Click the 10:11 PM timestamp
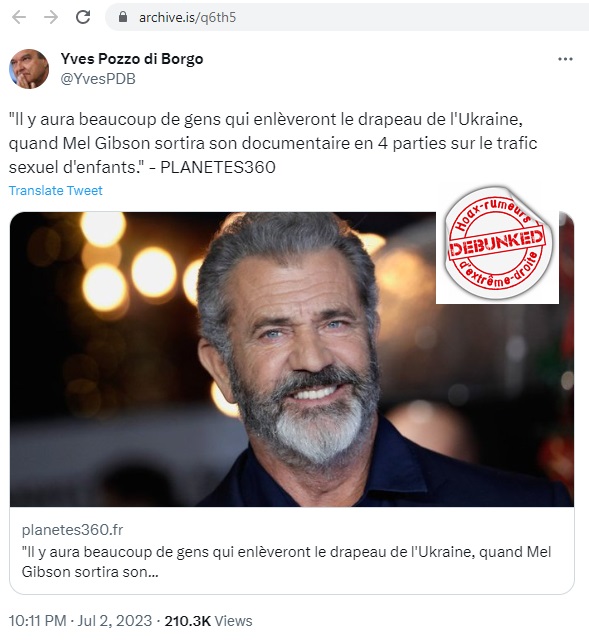Image resolution: width=589 pixels, height=641 pixels. [x=37, y=621]
